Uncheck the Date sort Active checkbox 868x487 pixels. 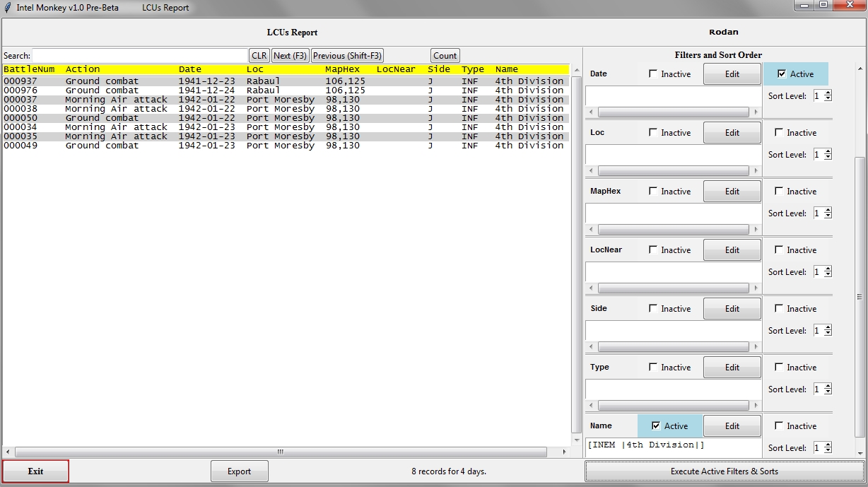point(781,74)
